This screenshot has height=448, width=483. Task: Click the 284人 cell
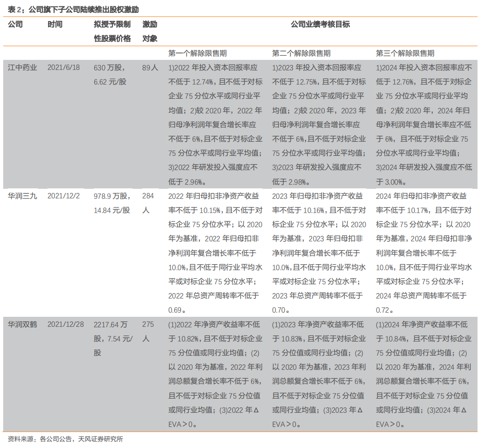148,203
